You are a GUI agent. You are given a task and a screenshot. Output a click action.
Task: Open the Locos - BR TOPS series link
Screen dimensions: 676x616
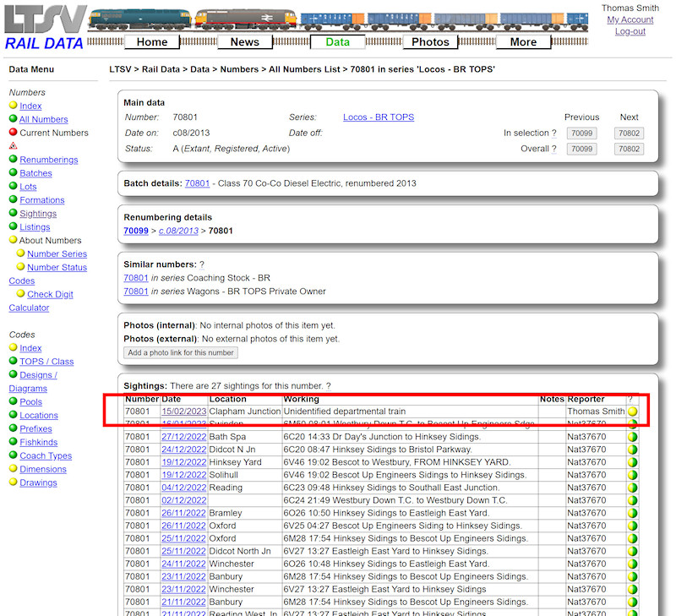(x=379, y=117)
